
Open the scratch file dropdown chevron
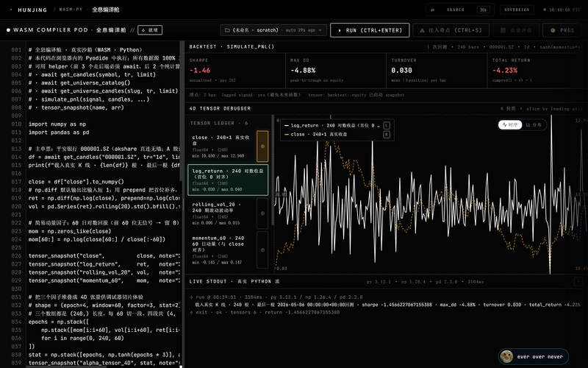[x=320, y=30]
